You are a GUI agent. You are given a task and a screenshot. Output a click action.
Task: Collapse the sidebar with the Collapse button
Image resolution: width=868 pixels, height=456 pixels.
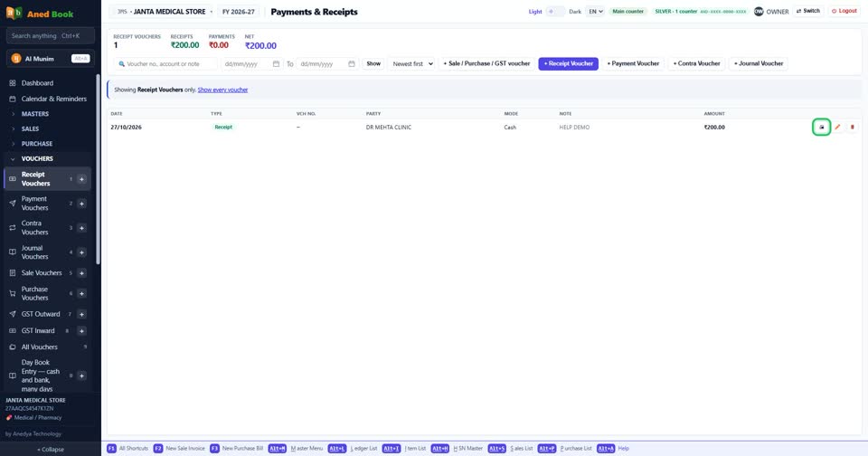click(51, 450)
